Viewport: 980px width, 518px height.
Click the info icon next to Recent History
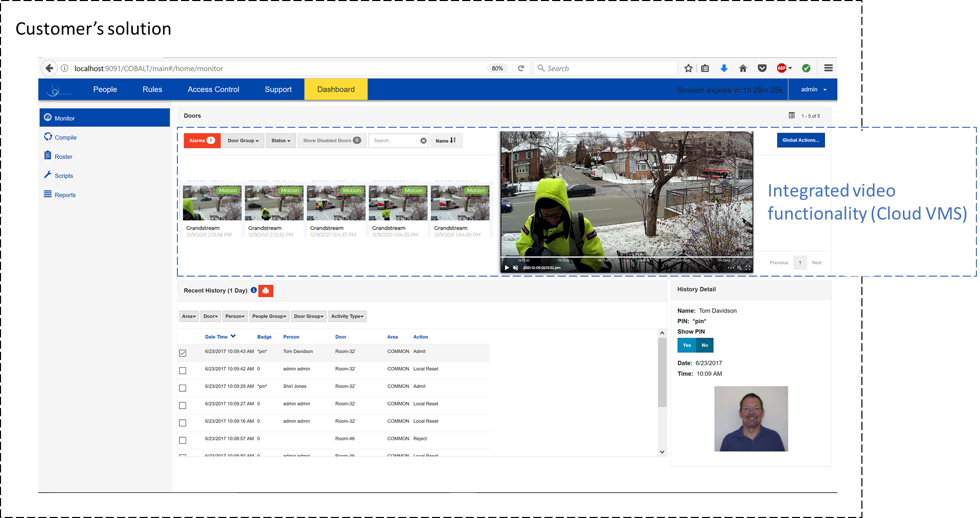(254, 290)
